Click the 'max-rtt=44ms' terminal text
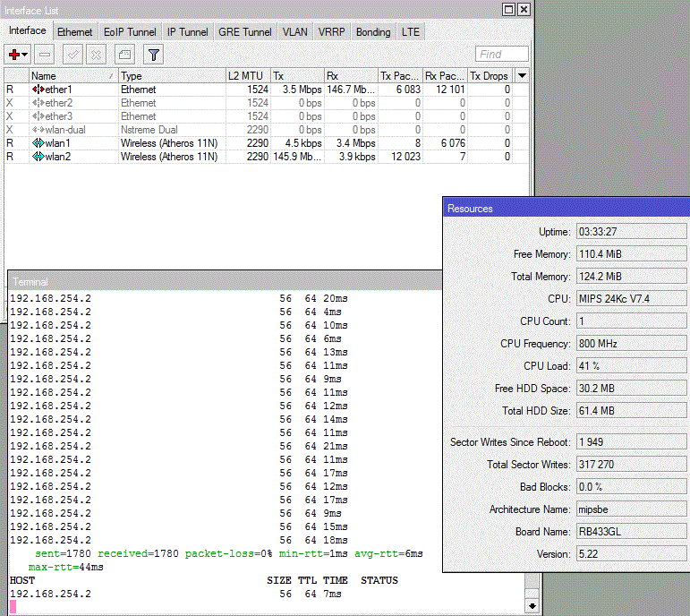This screenshot has width=690, height=616. (x=66, y=567)
